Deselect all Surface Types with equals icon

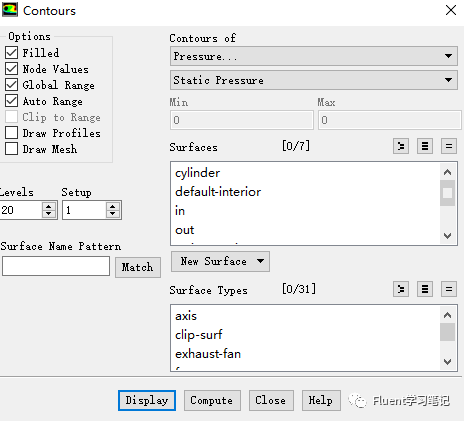pyautogui.click(x=449, y=289)
